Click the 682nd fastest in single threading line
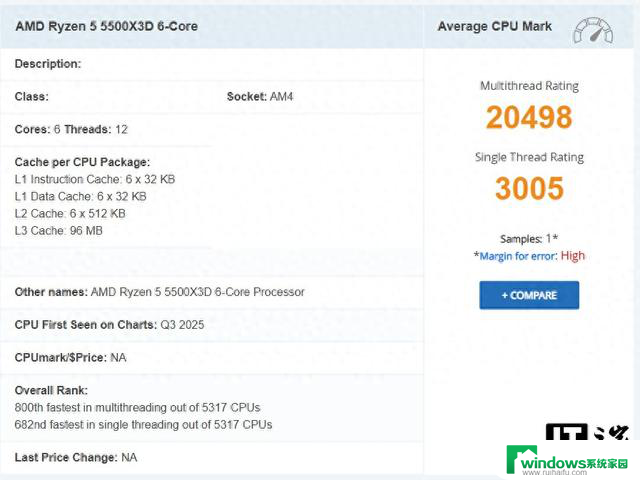Viewport: 640px width, 480px height. point(143,424)
